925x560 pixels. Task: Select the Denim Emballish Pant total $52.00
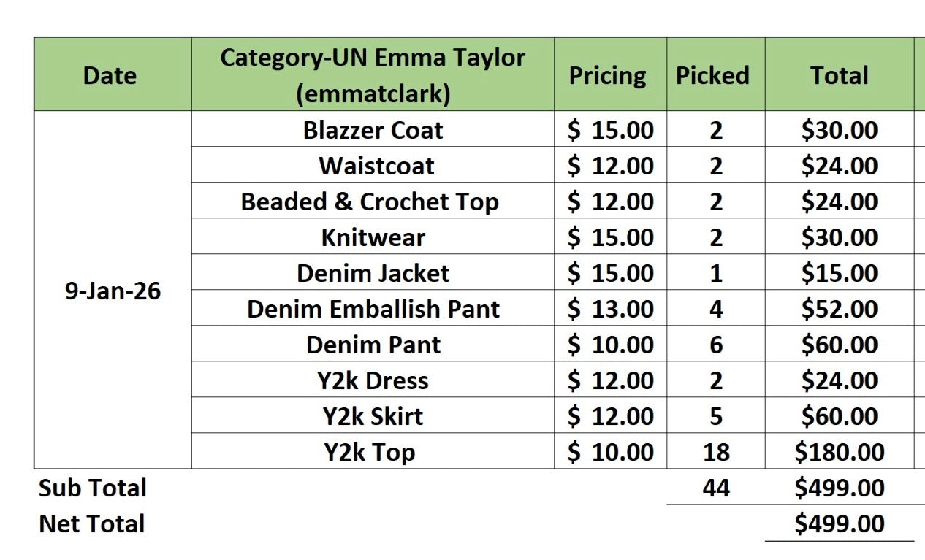[840, 308]
